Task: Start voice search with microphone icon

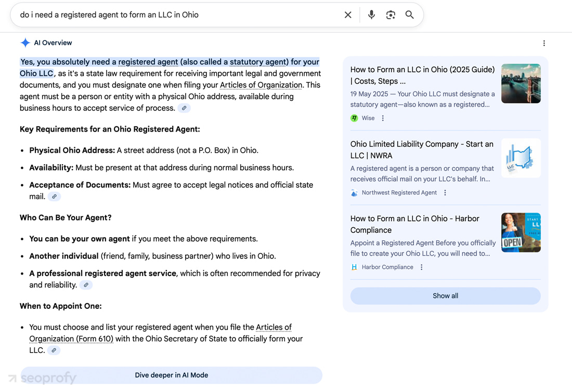Action: 371,15
